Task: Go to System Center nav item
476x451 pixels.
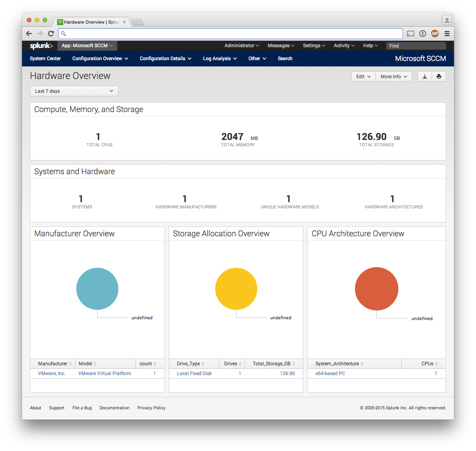Action: tap(45, 59)
